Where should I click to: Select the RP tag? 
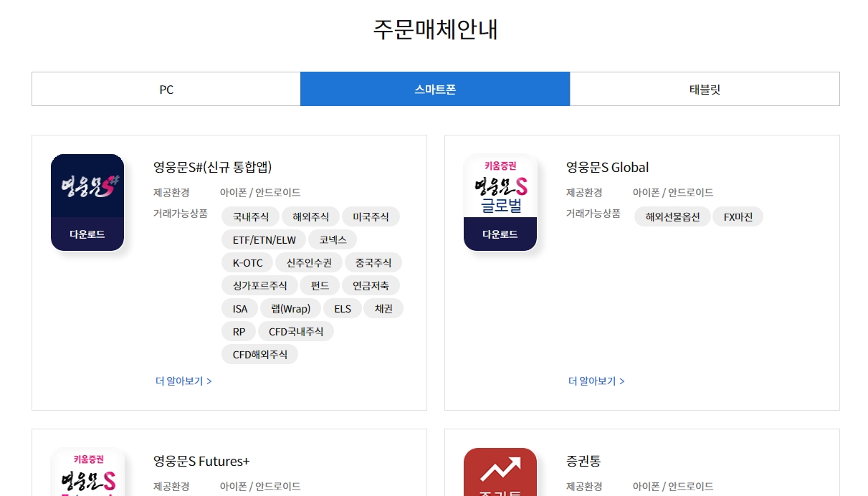tap(239, 331)
